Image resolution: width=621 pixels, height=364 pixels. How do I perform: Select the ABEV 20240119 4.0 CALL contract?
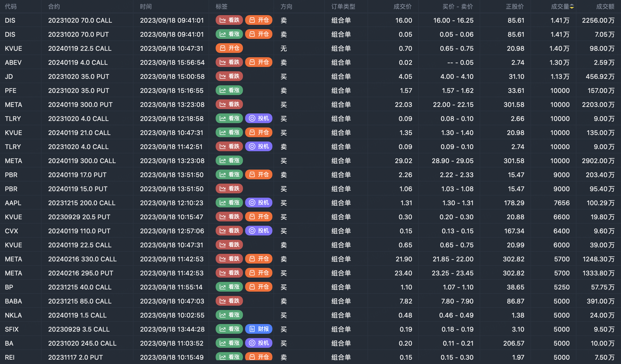[x=78, y=62]
